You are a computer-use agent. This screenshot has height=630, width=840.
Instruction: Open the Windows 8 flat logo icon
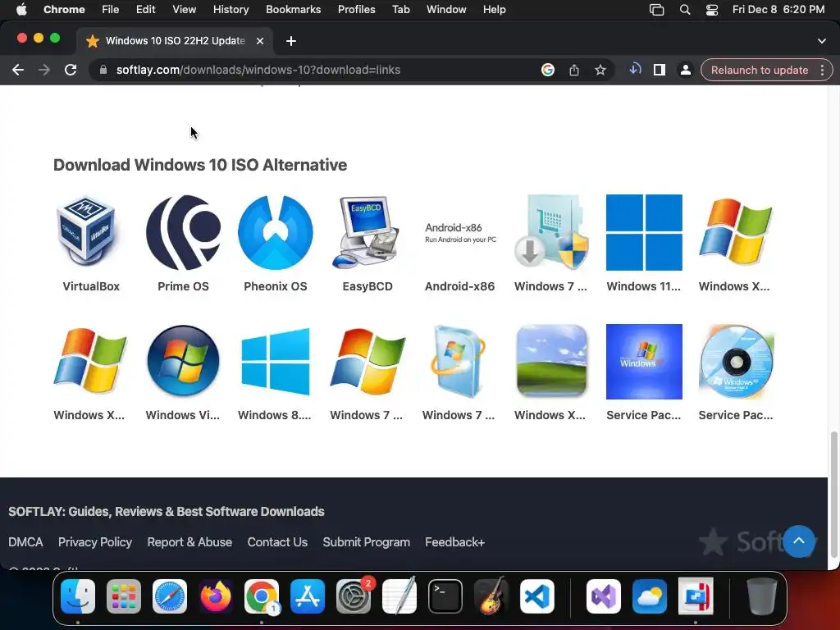[276, 361]
